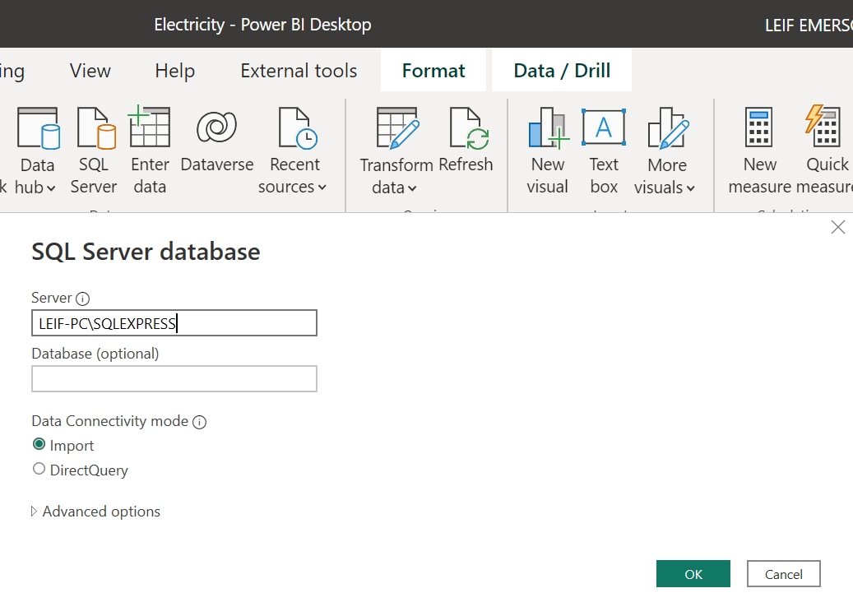The height and width of the screenshot is (616, 853).
Task: Open the Data hub ribbon button
Action: pyautogui.click(x=37, y=151)
